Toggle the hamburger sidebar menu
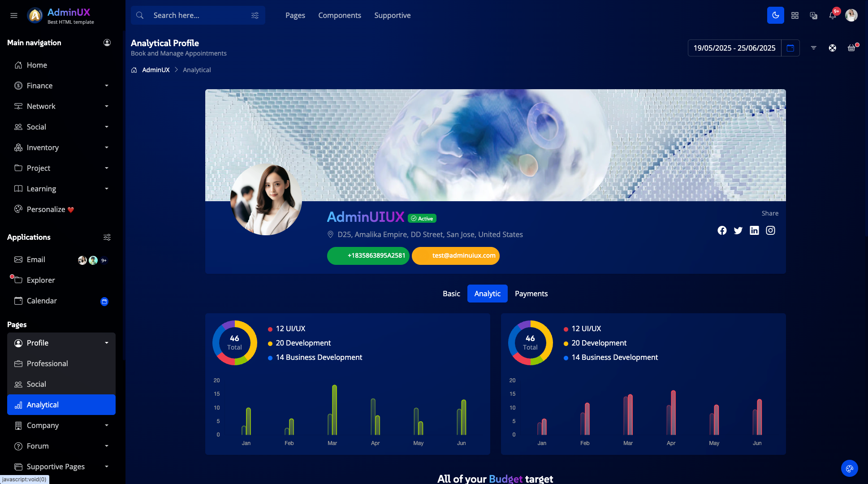 pos(14,15)
